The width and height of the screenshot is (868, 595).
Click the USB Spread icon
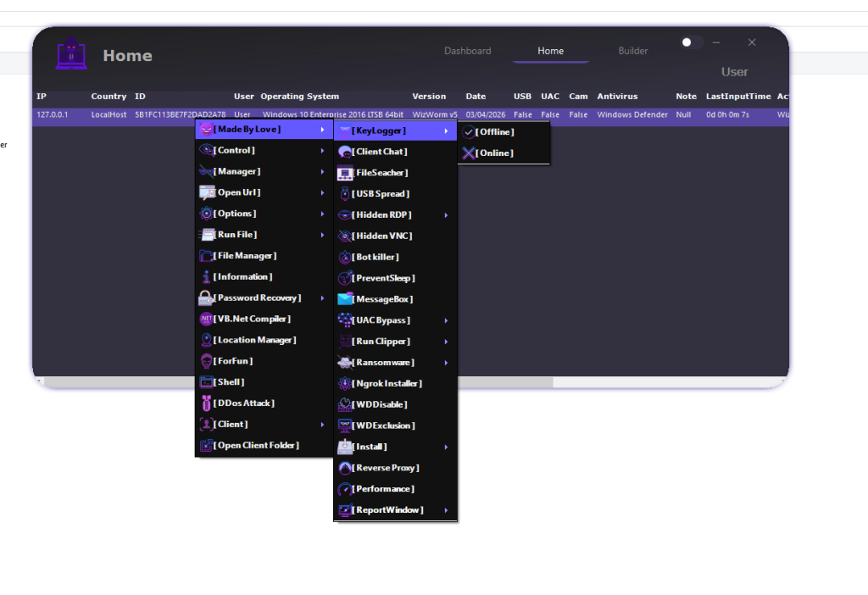pyautogui.click(x=344, y=193)
